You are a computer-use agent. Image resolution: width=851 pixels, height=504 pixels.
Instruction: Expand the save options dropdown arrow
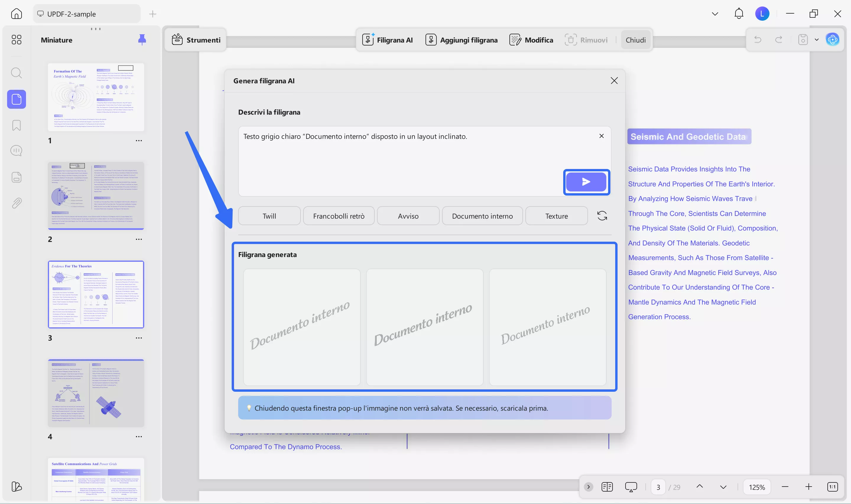click(x=817, y=40)
